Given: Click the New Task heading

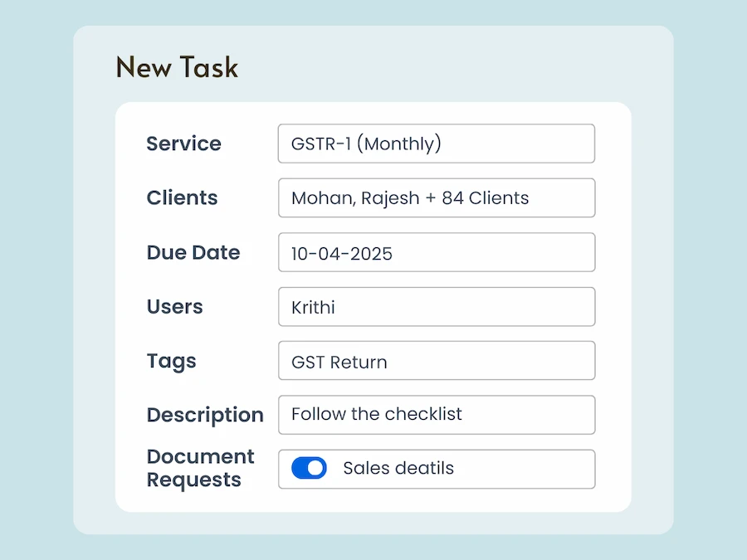Looking at the screenshot, I should point(177,66).
